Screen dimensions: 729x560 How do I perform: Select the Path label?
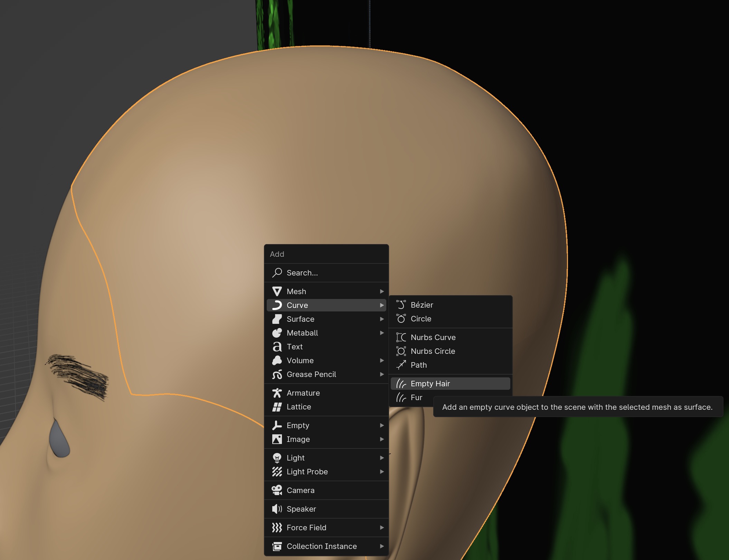[x=419, y=365]
